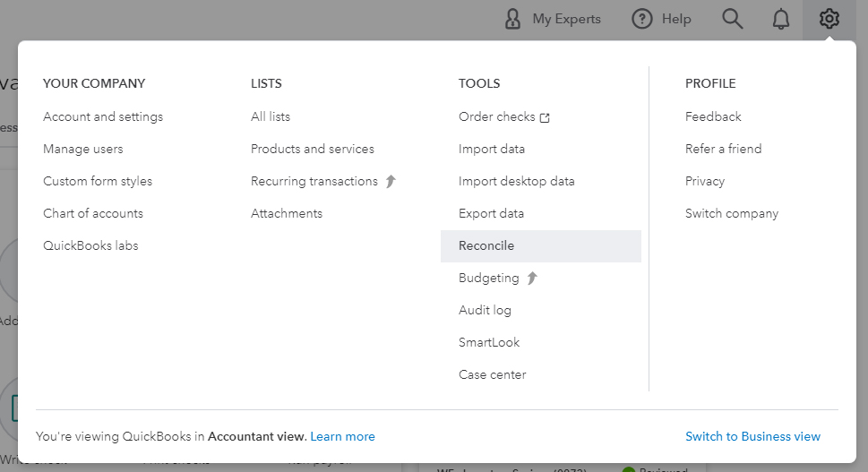The height and width of the screenshot is (472, 868).
Task: Open All lists
Action: (271, 116)
